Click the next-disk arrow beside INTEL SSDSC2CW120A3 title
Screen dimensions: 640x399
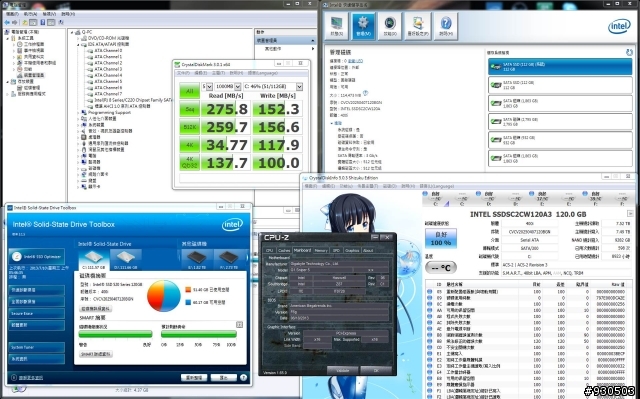pos(631,214)
